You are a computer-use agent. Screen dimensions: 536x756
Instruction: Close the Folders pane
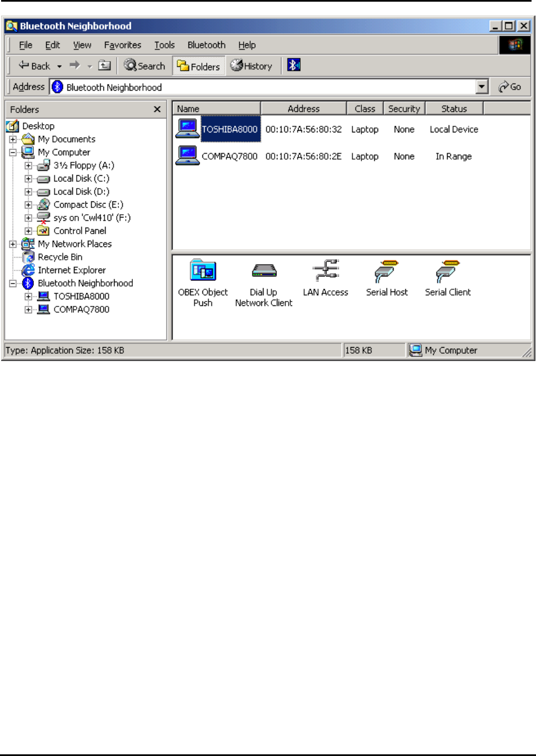157,109
